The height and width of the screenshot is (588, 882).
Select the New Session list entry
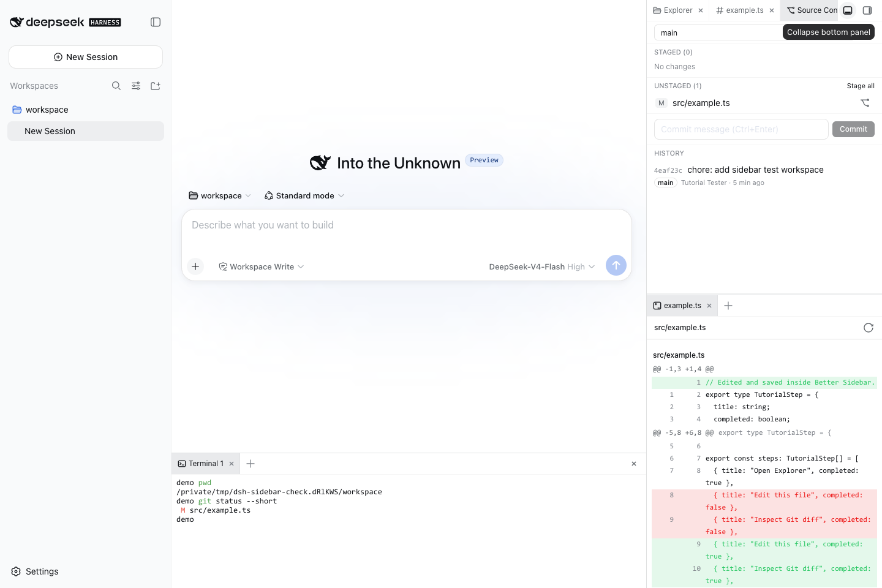coord(86,131)
